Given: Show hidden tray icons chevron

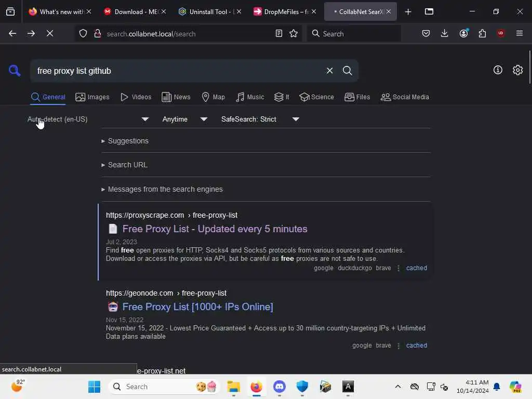Looking at the screenshot, I should click(397, 387).
